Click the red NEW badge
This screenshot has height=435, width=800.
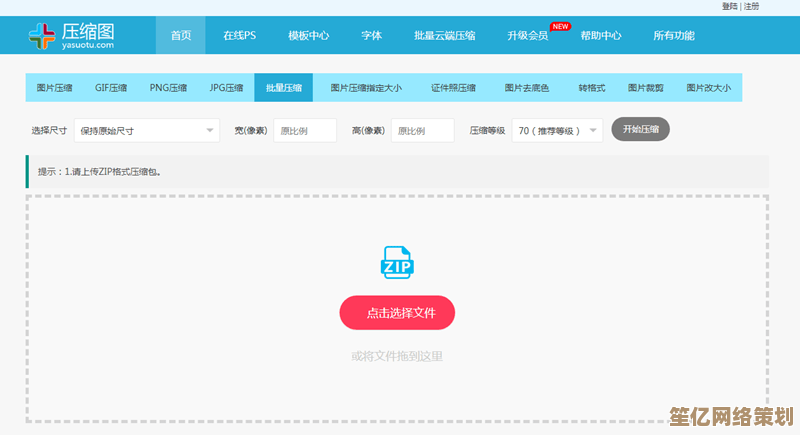561,26
